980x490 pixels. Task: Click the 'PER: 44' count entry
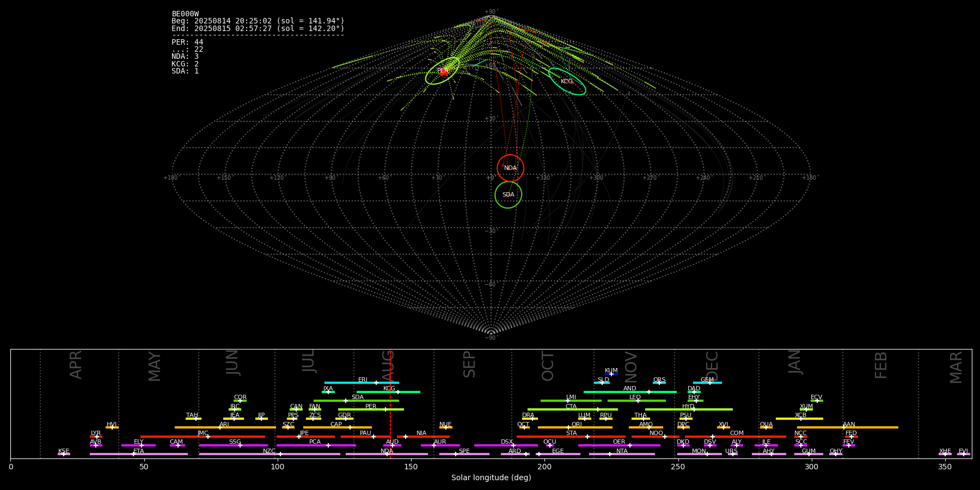click(x=187, y=42)
